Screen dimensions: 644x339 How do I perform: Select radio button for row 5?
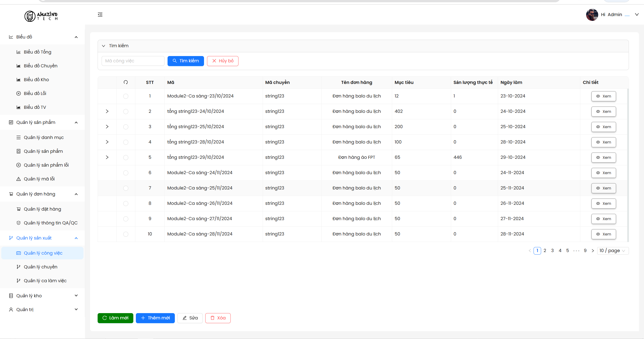tap(126, 158)
